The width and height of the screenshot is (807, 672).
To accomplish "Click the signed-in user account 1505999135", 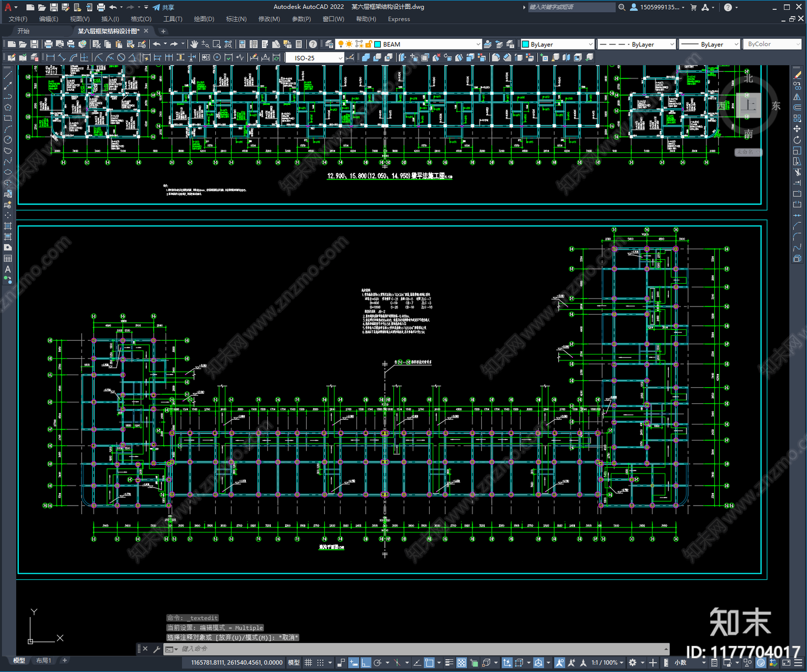I will click(x=658, y=7).
